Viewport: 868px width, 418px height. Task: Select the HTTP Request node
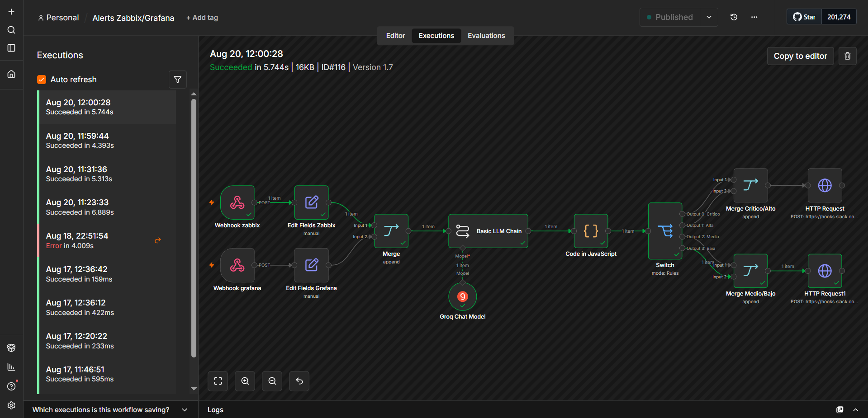[825, 185]
